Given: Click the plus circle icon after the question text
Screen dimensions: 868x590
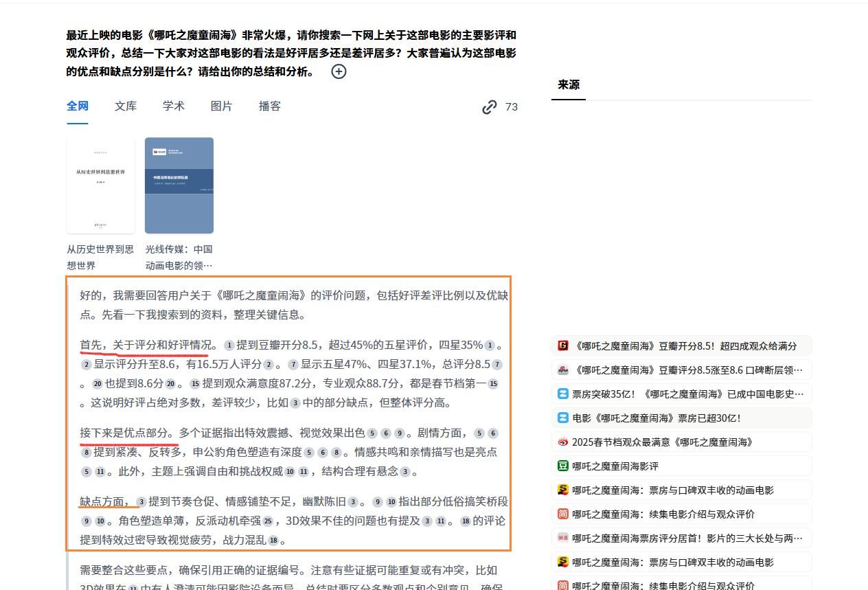Looking at the screenshot, I should [x=338, y=71].
